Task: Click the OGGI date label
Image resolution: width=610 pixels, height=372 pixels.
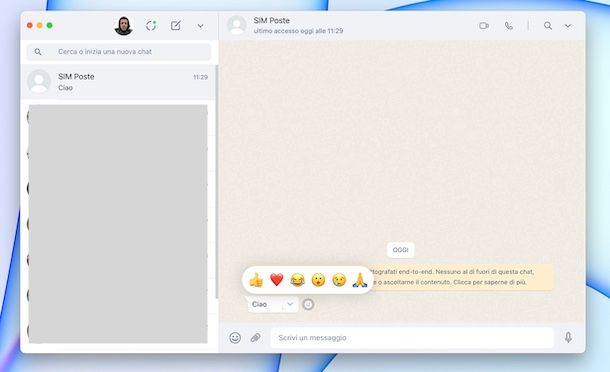Action: [401, 250]
